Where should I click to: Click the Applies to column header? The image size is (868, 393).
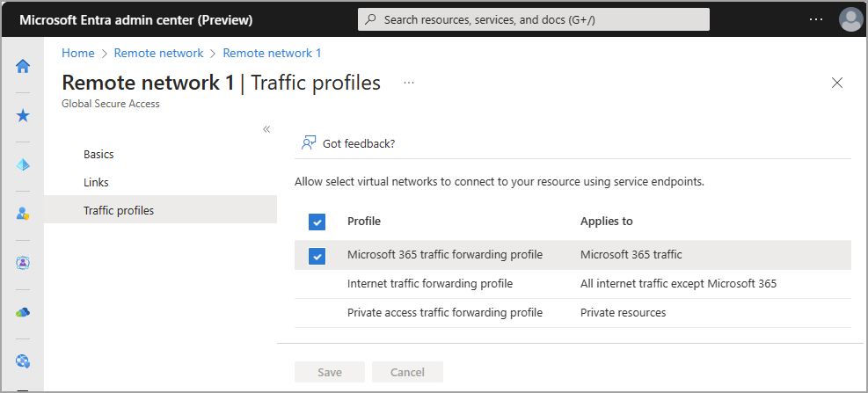click(x=606, y=221)
